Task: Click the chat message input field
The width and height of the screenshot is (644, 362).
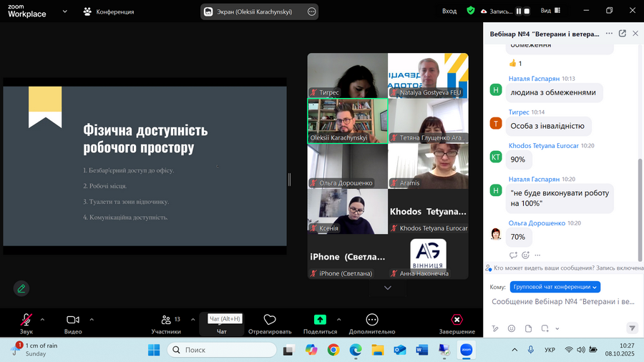Action: pyautogui.click(x=563, y=302)
